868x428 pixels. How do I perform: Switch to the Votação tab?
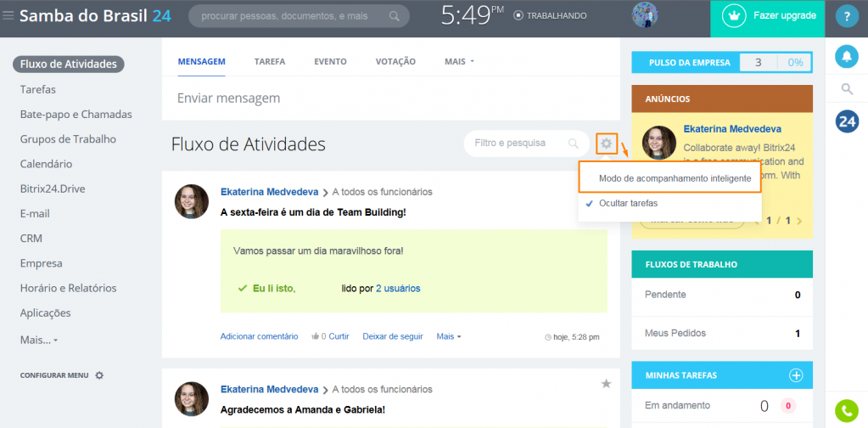coord(395,61)
